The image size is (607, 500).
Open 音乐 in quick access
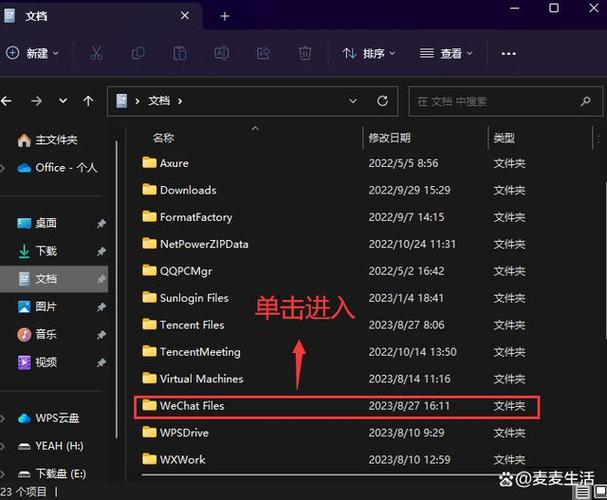tap(37, 334)
